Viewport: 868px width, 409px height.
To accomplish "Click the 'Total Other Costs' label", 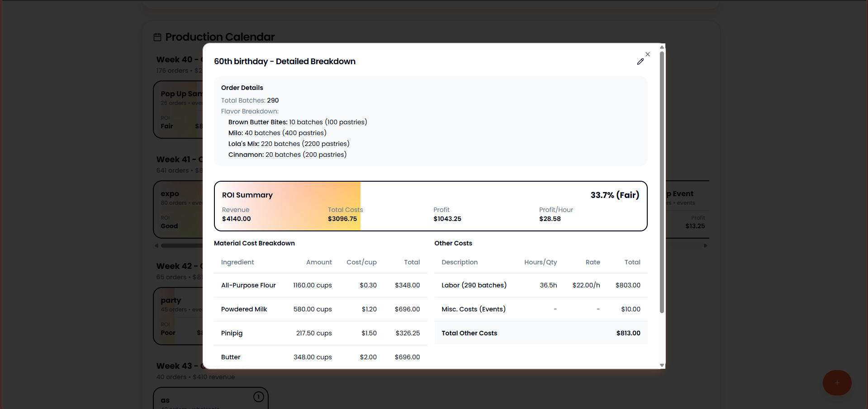I will [470, 333].
